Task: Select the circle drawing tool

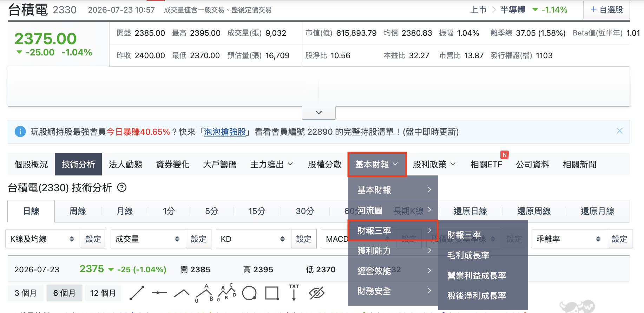Action: click(249, 293)
